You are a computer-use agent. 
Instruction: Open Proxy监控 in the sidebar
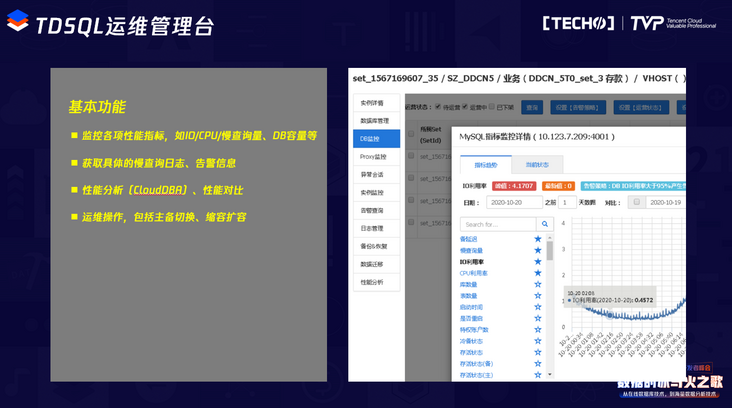(x=376, y=156)
